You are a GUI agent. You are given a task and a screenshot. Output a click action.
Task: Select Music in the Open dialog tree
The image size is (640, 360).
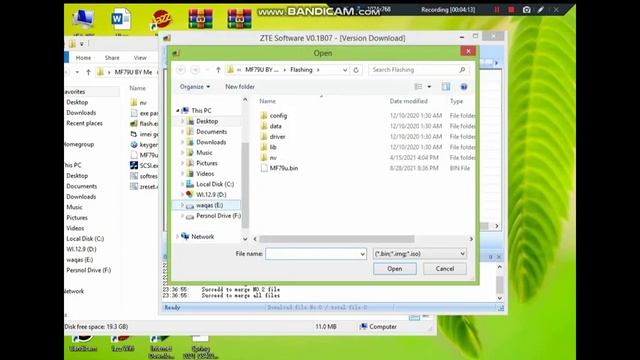coord(204,153)
